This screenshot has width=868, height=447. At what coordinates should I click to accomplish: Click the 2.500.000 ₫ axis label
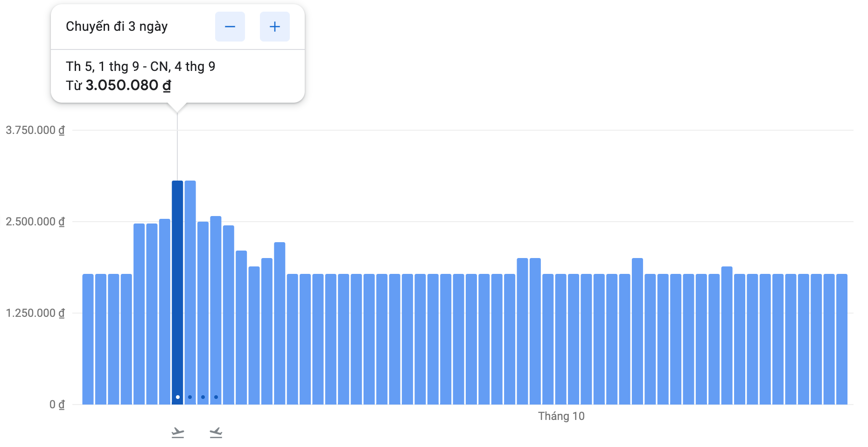[35, 222]
